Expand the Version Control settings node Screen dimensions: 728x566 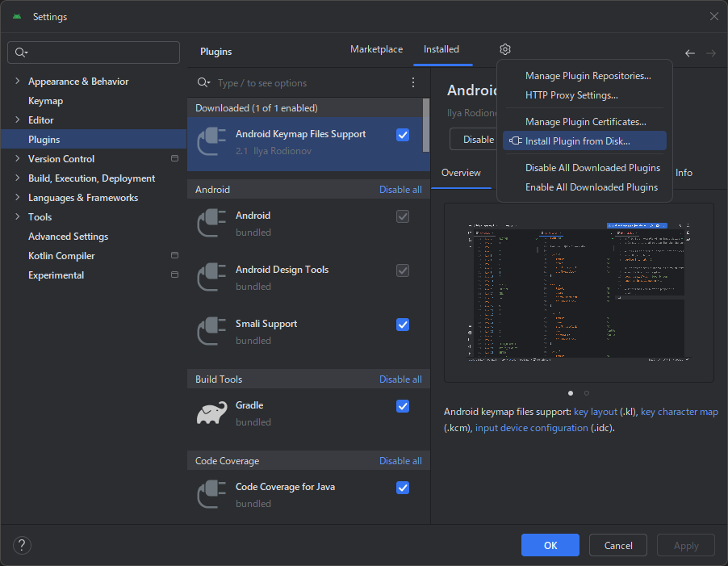coord(18,159)
